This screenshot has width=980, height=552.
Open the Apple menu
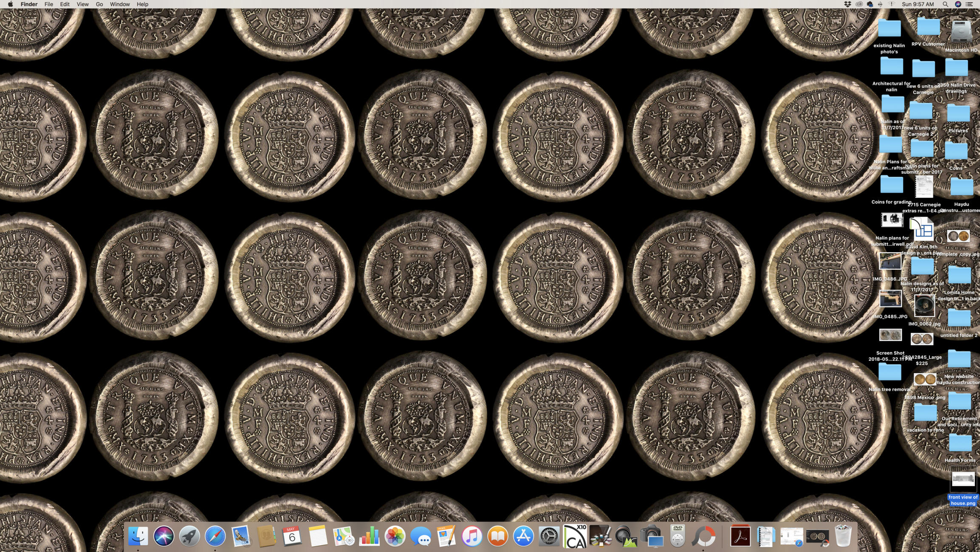click(10, 4)
